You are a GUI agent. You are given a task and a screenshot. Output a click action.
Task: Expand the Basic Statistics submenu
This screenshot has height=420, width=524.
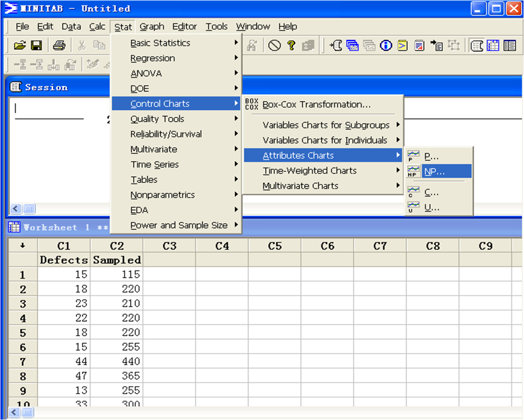[160, 43]
